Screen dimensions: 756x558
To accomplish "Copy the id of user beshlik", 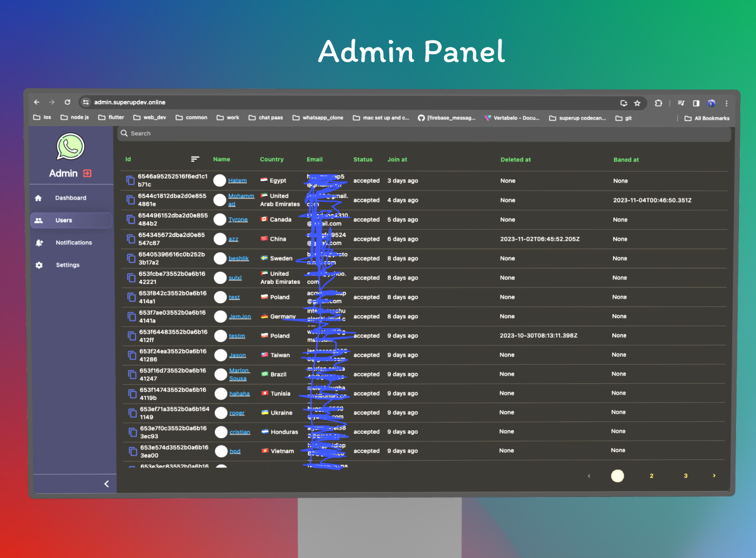I will click(x=131, y=258).
